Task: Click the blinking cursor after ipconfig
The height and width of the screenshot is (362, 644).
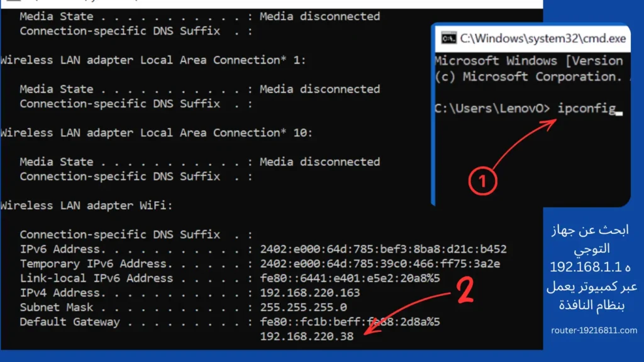Action: tap(619, 112)
